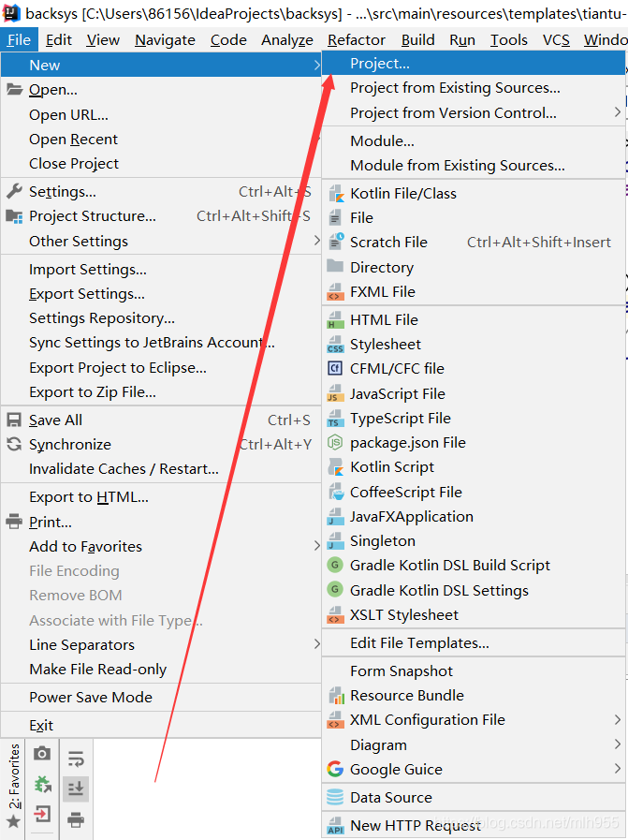Open the Build menu
This screenshot has height=840, width=628.
point(418,40)
